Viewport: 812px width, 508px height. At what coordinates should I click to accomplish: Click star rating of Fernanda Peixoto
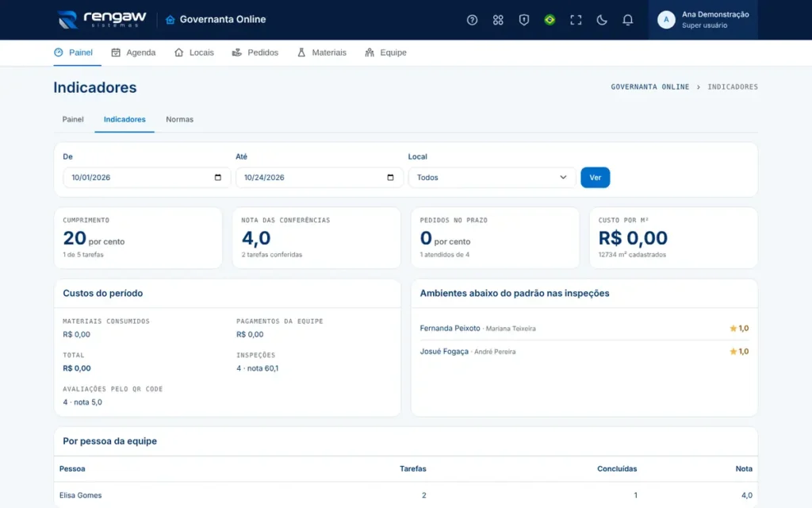coord(739,328)
